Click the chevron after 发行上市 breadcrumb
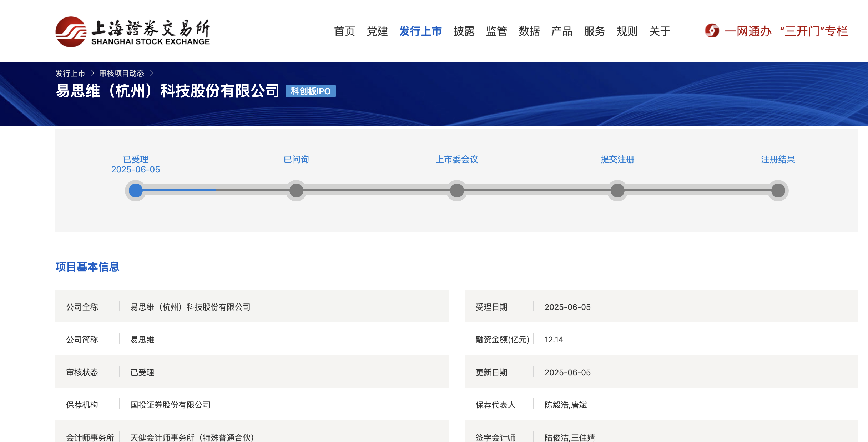This screenshot has height=442, width=868. click(92, 73)
